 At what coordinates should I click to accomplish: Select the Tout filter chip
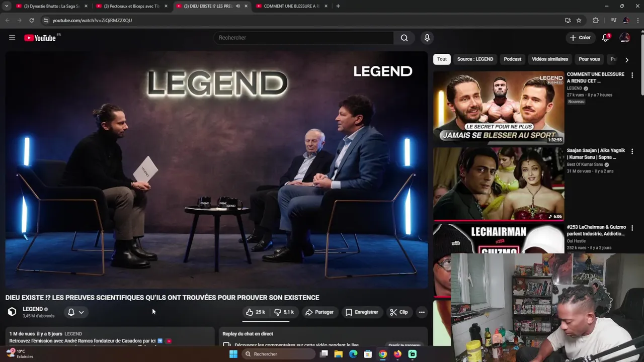[442, 59]
